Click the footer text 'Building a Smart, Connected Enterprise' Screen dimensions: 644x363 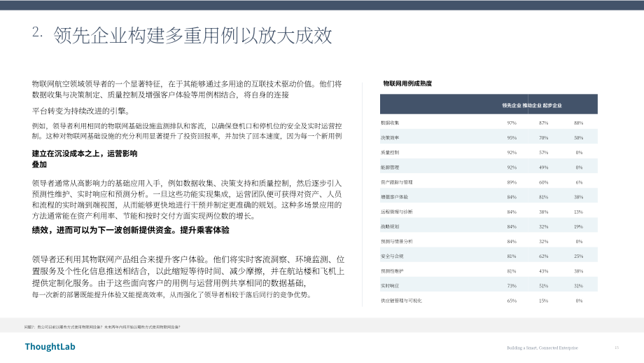[542, 348]
